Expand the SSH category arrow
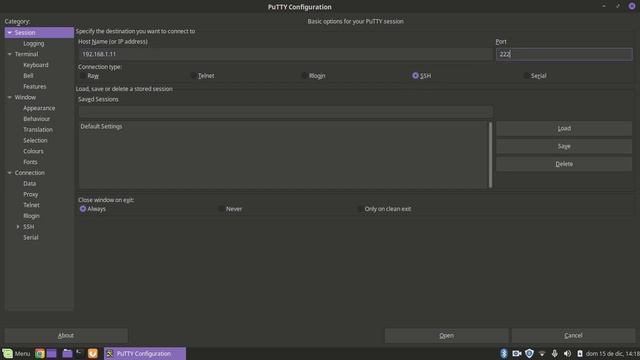Image resolution: width=640 pixels, height=360 pixels. coord(18,227)
